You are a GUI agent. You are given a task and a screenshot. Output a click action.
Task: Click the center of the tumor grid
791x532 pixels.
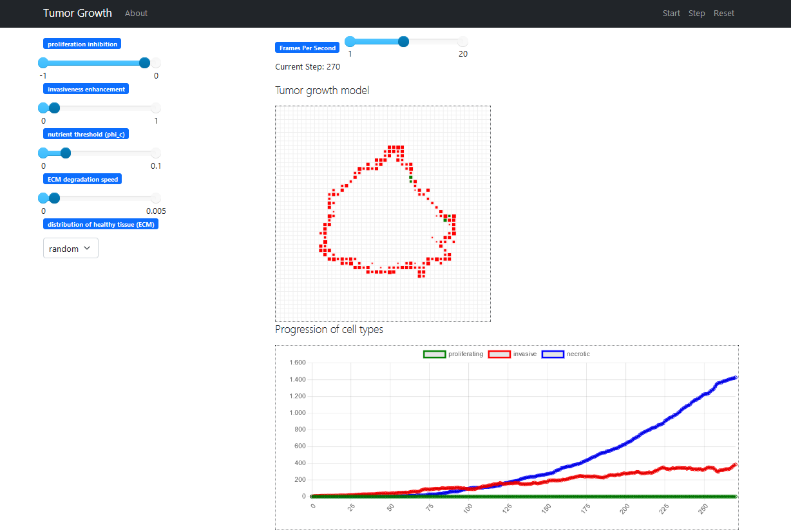(383, 214)
